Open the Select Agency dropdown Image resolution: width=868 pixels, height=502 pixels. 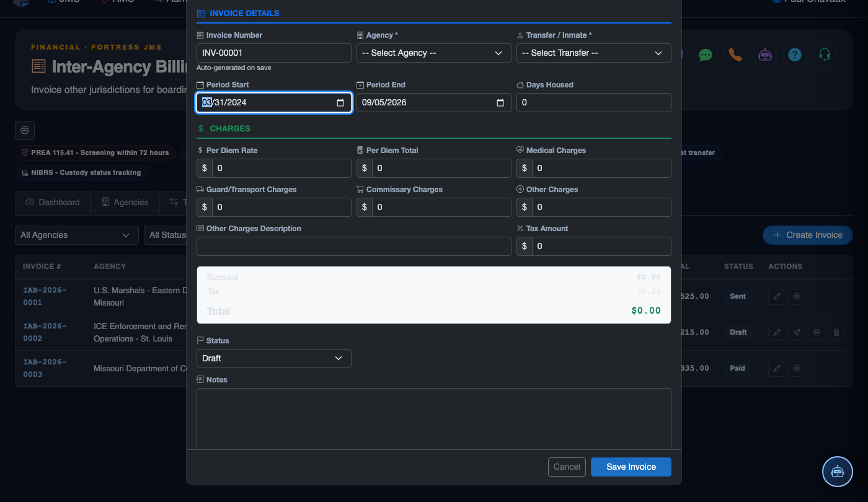434,53
